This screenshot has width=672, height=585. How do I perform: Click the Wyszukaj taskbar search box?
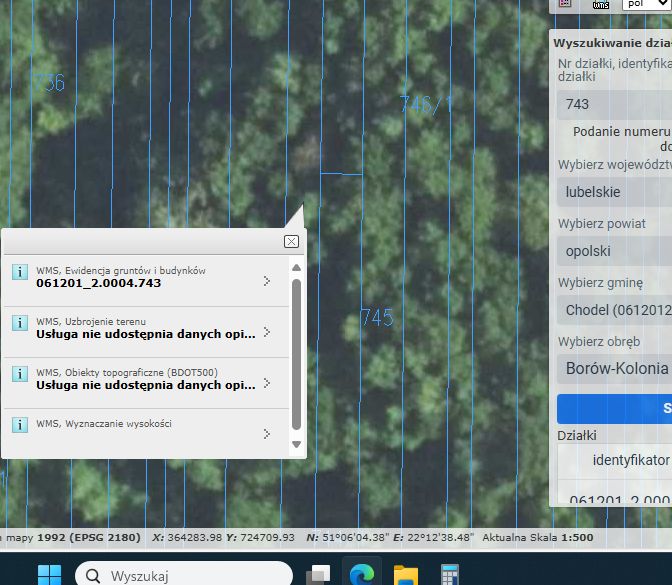point(184,574)
